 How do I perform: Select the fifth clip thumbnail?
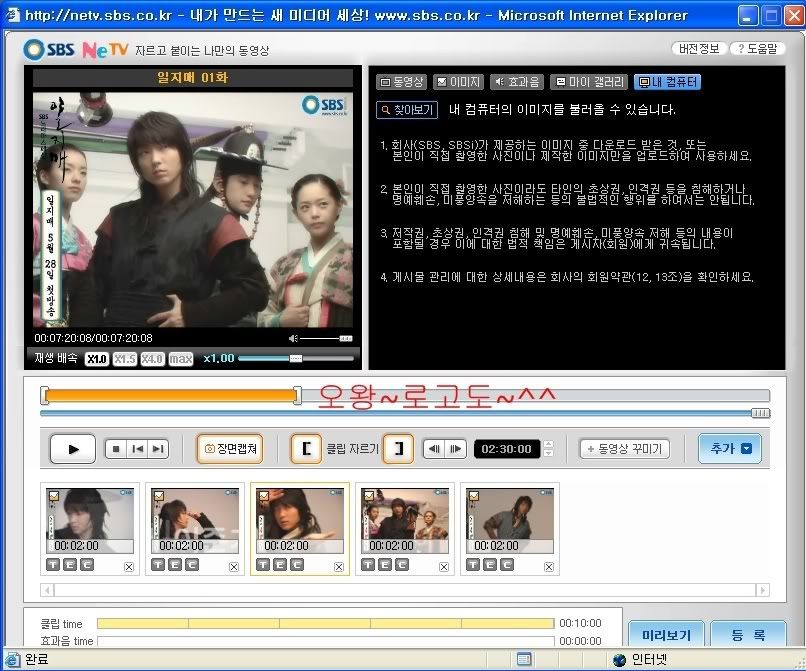tap(509, 520)
